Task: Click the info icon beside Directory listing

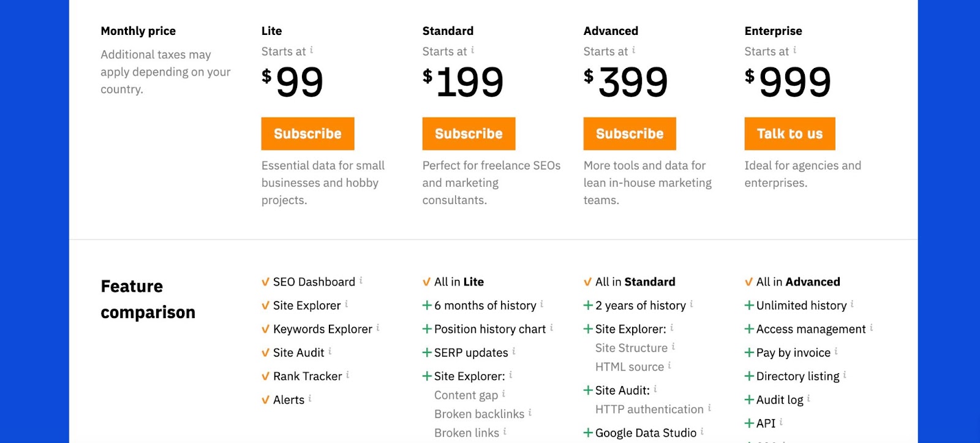Action: pyautogui.click(x=845, y=374)
